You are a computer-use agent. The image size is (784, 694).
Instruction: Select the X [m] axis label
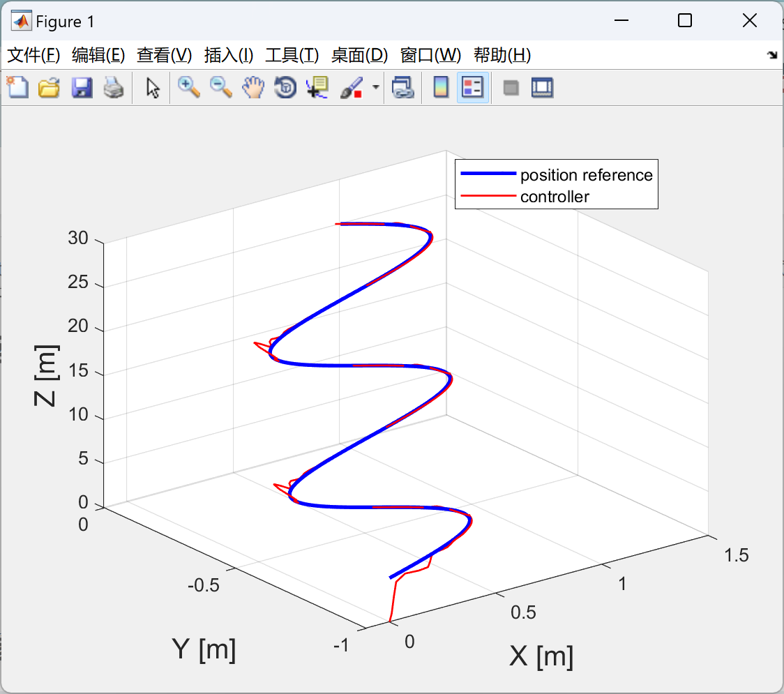tap(541, 656)
